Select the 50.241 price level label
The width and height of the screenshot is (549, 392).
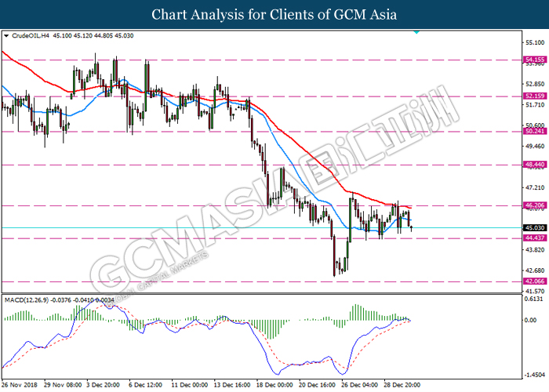[x=535, y=131]
